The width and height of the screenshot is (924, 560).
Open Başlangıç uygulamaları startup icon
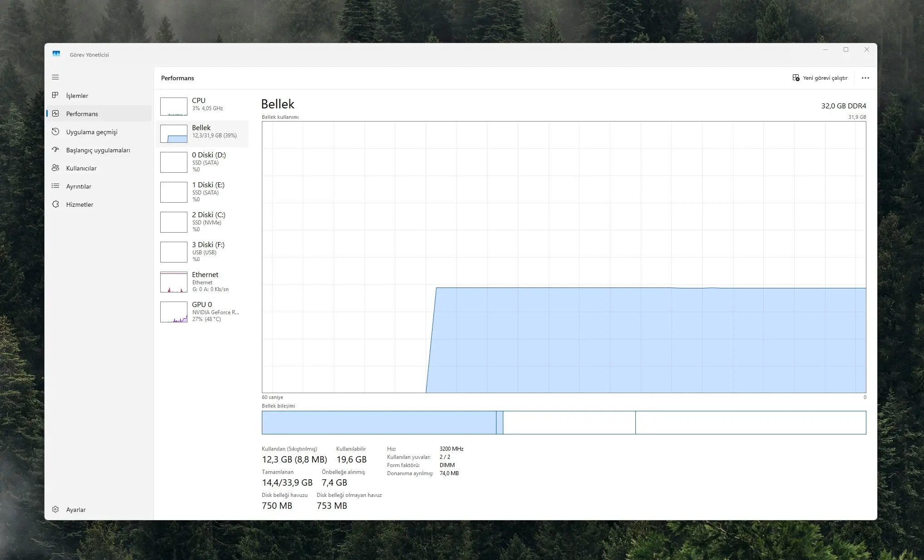pos(55,150)
